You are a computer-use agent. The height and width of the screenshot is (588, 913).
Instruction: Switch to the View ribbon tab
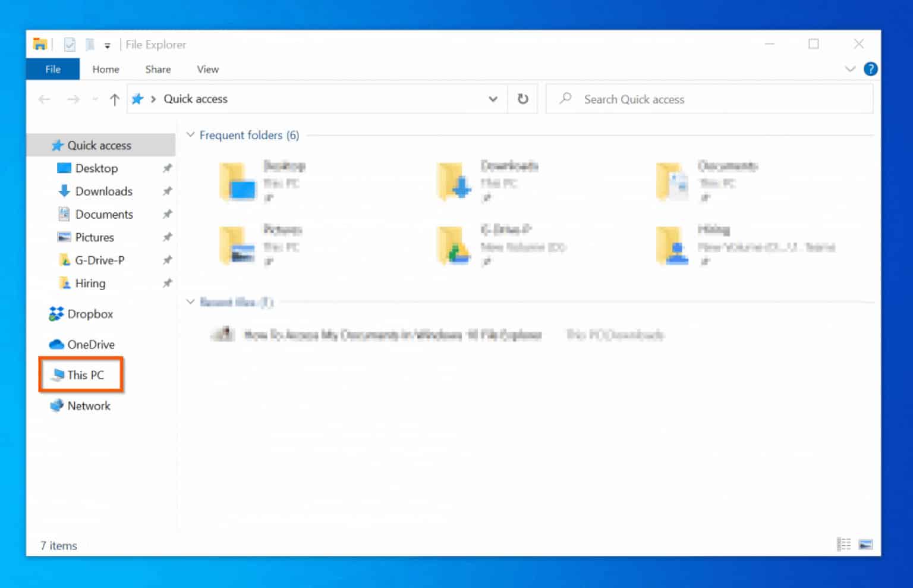[x=207, y=69]
